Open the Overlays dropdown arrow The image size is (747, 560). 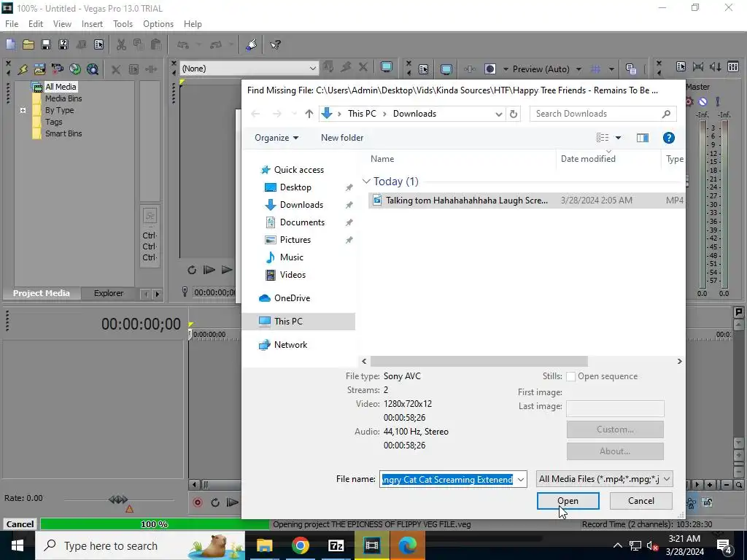click(x=611, y=69)
